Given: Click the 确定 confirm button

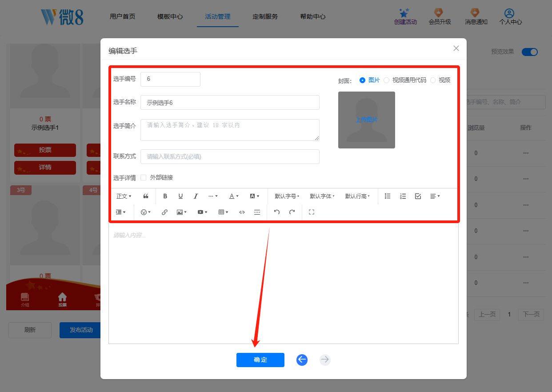Looking at the screenshot, I should [x=260, y=360].
